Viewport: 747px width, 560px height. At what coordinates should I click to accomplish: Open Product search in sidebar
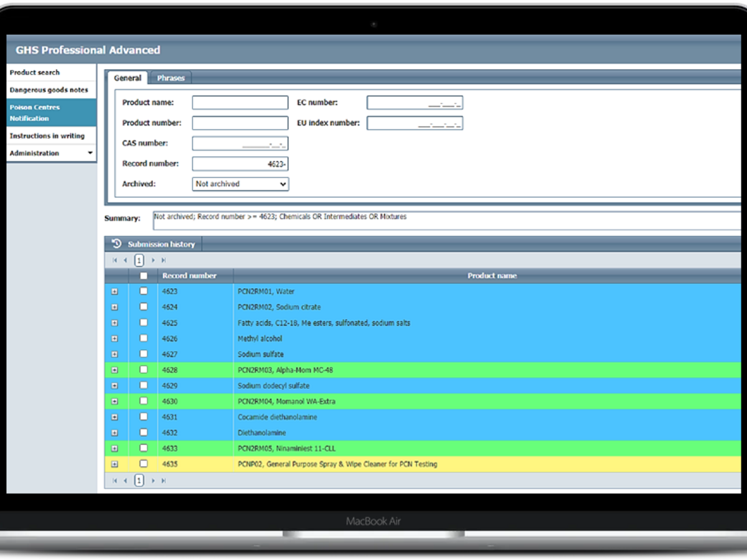[x=52, y=73]
